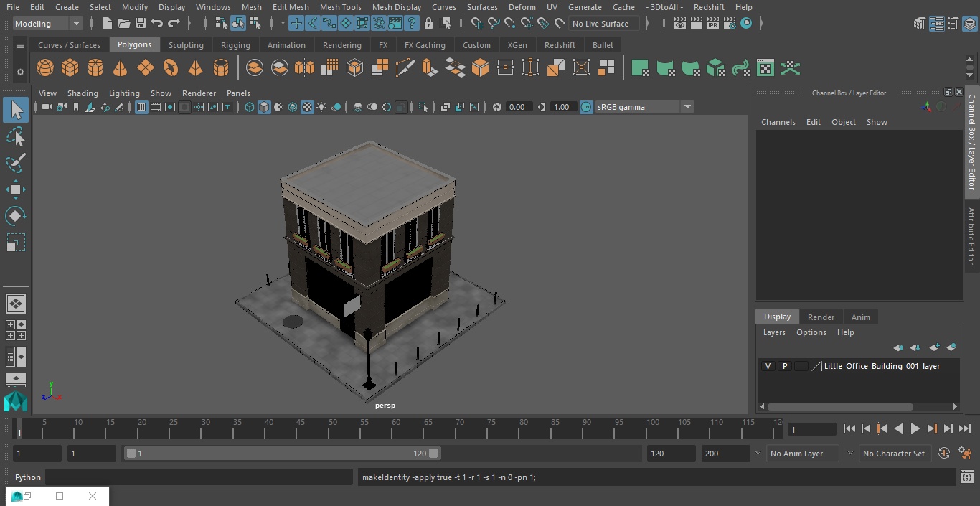Screen dimensions: 980x506
Task: Click the Python command language toggle
Action: (28, 477)
